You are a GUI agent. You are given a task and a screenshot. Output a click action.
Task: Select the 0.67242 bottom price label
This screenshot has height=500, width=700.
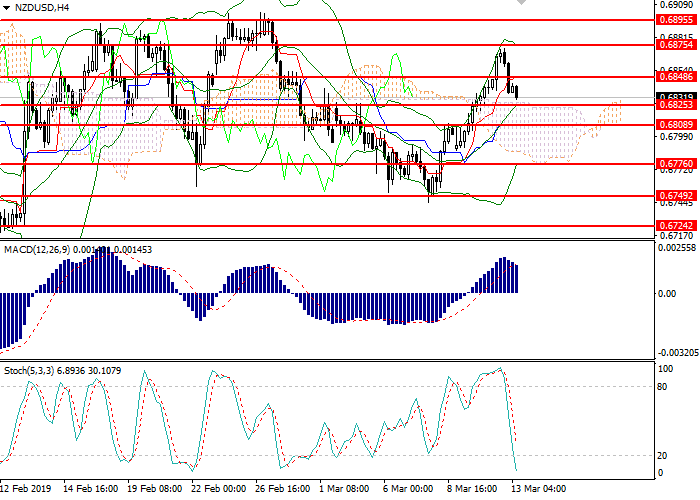tap(674, 226)
